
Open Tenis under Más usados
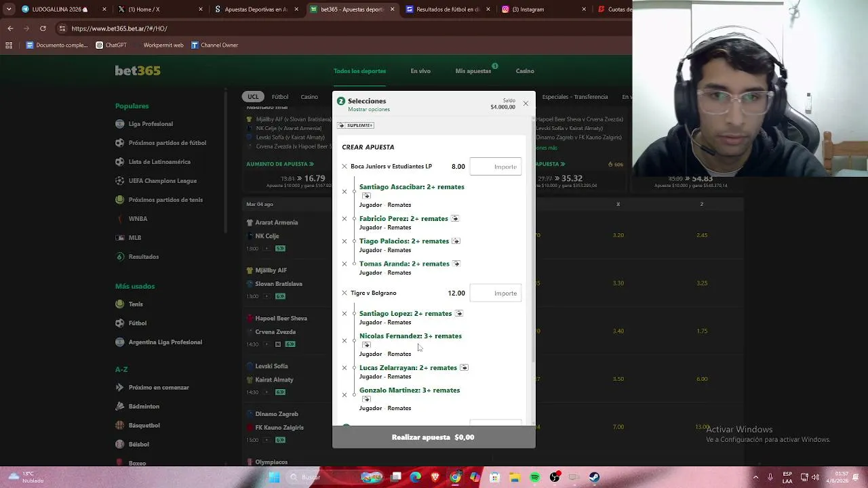[136, 304]
